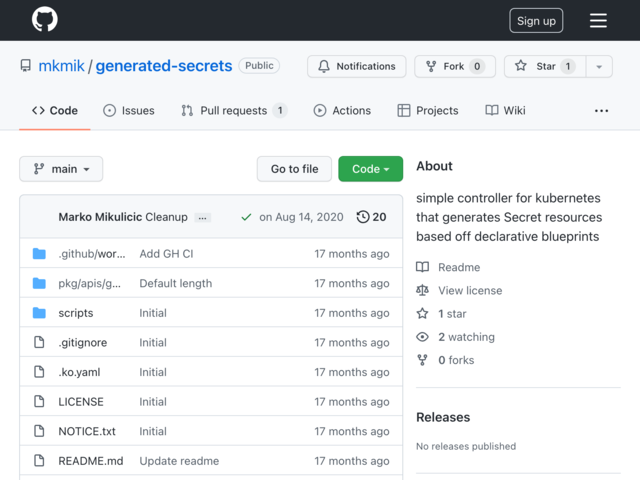Expand the green Code download dropdown

coord(371,169)
